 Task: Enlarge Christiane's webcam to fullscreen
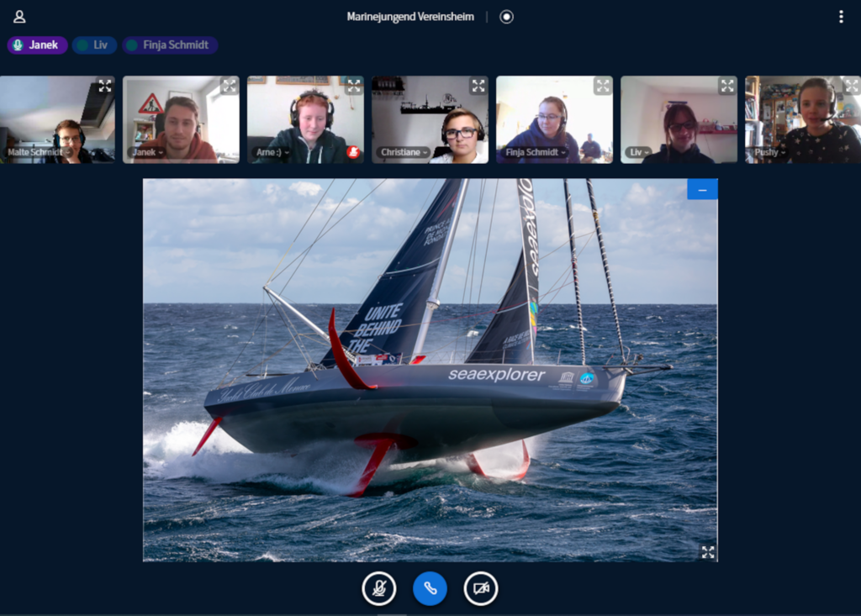(478, 86)
